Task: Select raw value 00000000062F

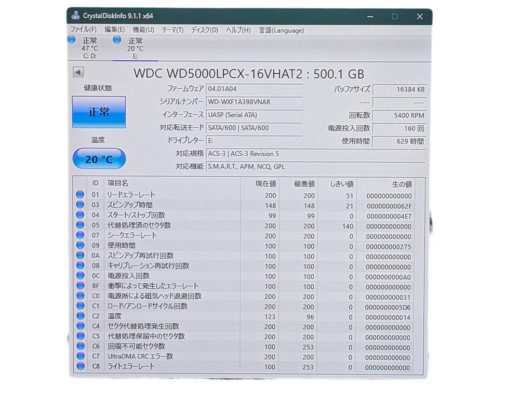Action: tap(389, 206)
